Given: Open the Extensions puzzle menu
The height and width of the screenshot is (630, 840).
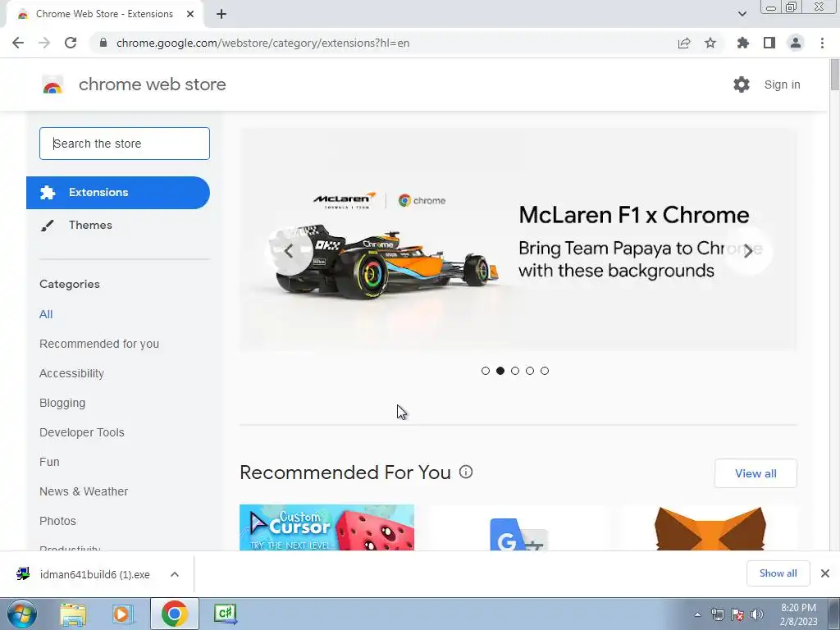Looking at the screenshot, I should click(742, 43).
